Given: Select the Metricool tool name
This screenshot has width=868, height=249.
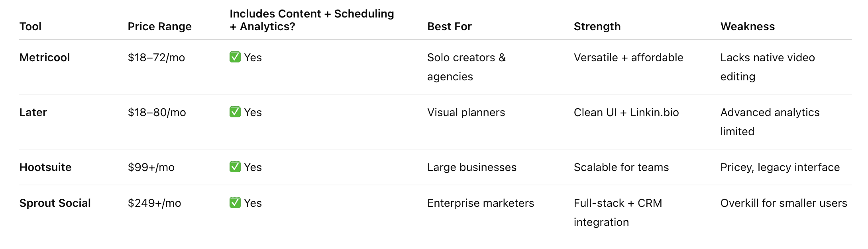Looking at the screenshot, I should [x=45, y=58].
